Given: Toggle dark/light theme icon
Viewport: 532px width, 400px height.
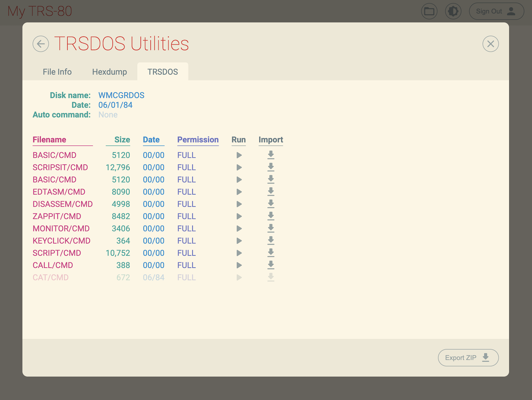Looking at the screenshot, I should click(453, 11).
